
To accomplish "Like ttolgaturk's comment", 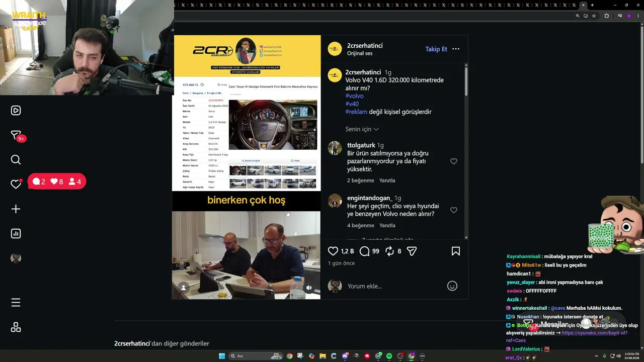I will 454,161.
